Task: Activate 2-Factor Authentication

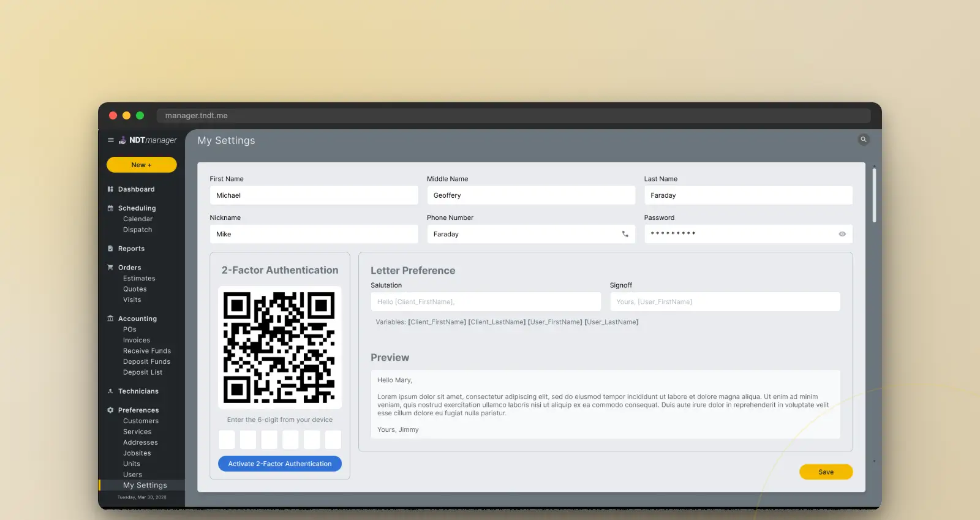Action: 280,464
